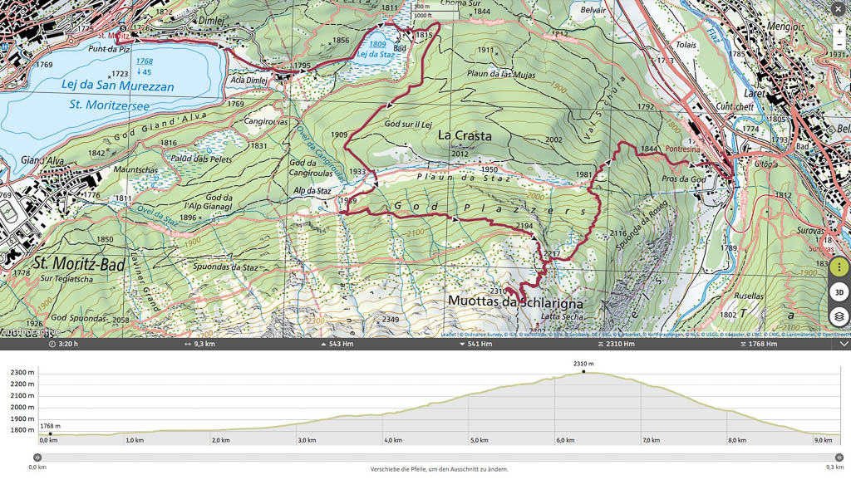Screen dimensions: 851x504
Task: Collapse the elevation profile panel
Action: pos(844,344)
